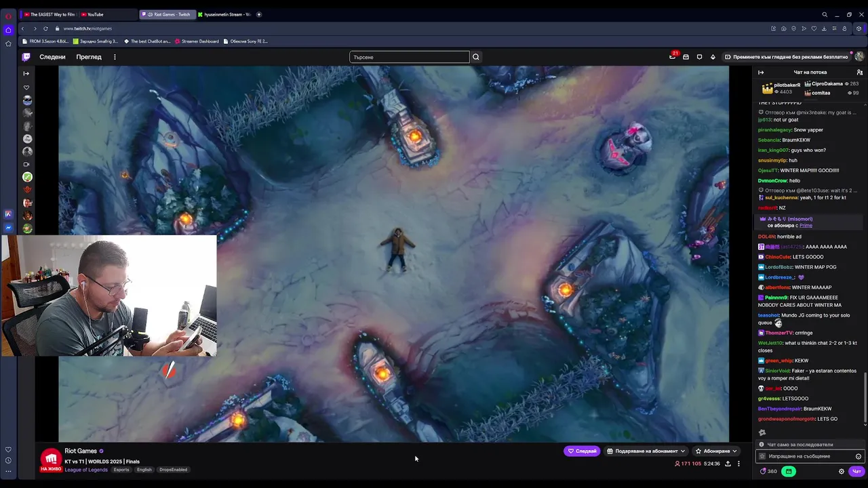This screenshot has width=868, height=488.
Task: Claim the green channel points bonus chest
Action: click(x=789, y=471)
